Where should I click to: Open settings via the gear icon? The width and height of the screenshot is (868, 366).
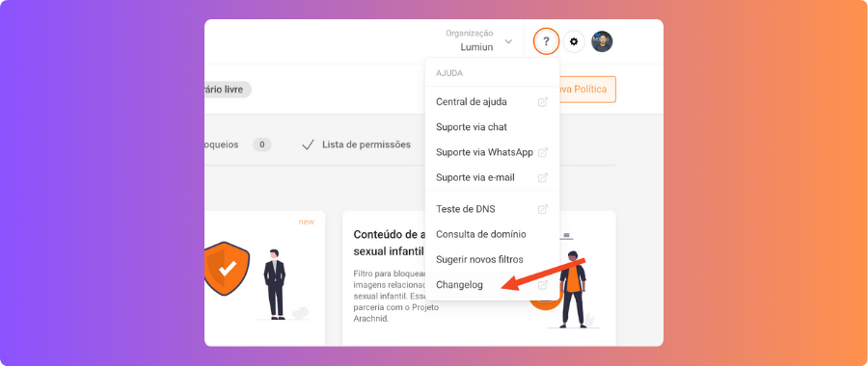[574, 41]
